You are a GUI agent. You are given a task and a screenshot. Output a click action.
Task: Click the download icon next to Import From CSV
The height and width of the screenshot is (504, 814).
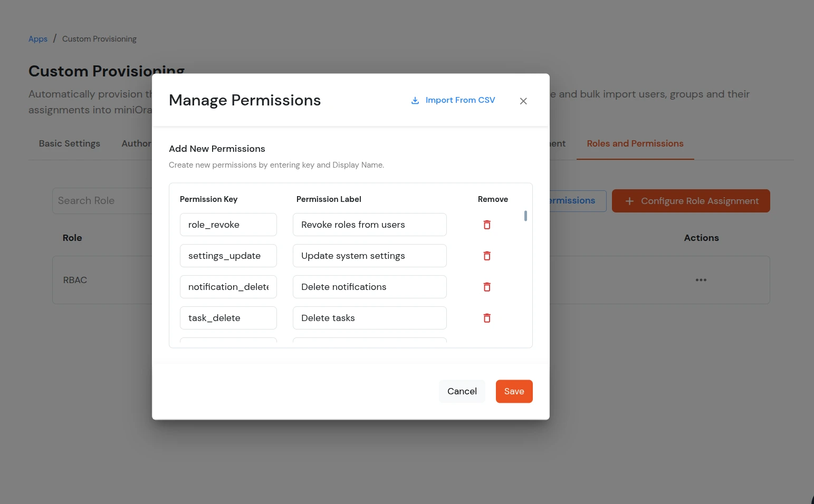click(415, 100)
